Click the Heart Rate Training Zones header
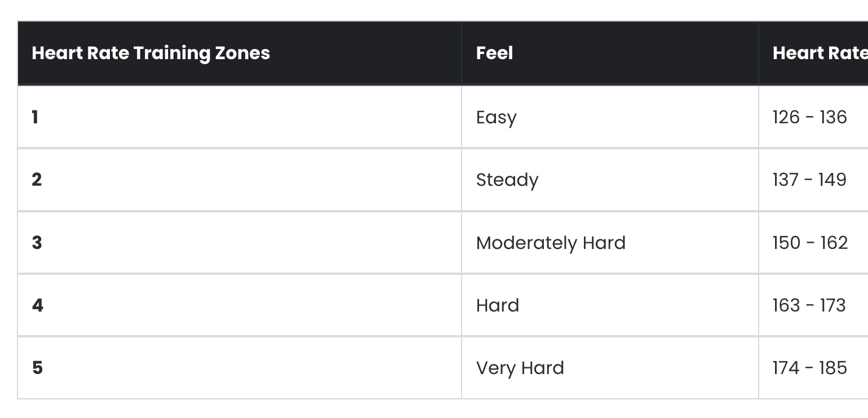Screen dimensions: 868x418 [x=150, y=53]
